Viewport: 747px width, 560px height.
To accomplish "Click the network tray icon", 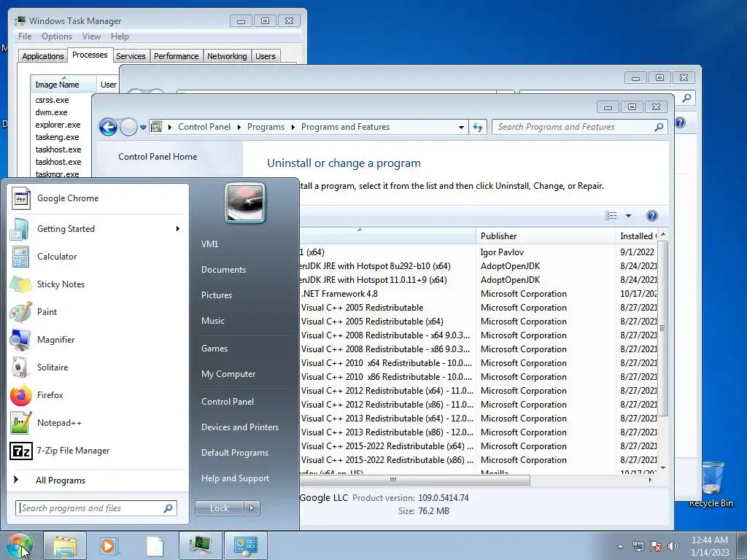I will [x=638, y=546].
